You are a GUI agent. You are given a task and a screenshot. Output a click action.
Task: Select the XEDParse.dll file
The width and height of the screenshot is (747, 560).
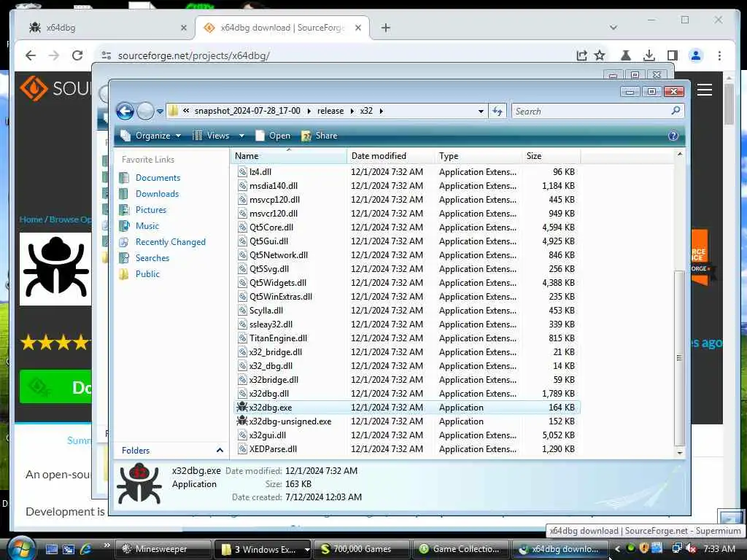click(x=273, y=448)
